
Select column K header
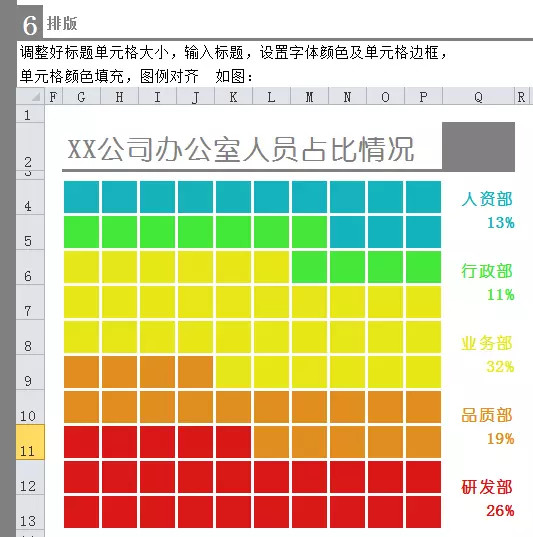233,97
